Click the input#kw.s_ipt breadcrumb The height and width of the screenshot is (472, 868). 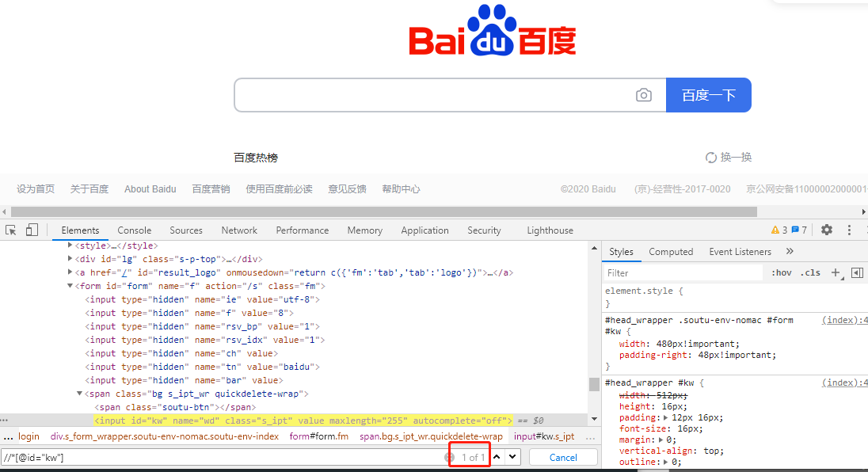(544, 436)
